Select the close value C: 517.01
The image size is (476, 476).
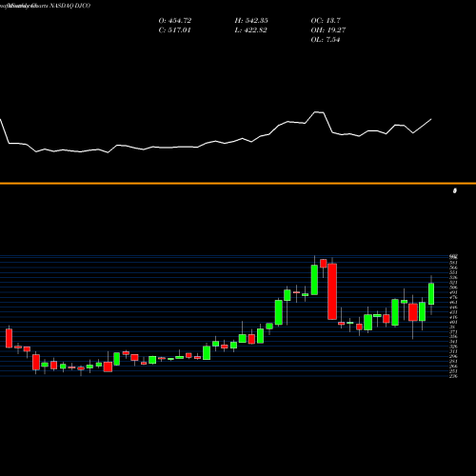[x=175, y=30]
